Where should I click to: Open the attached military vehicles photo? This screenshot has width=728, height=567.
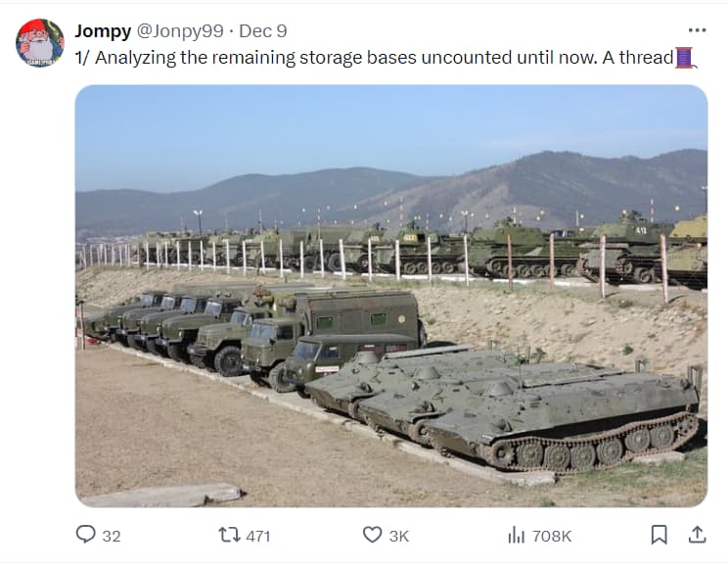click(x=391, y=296)
